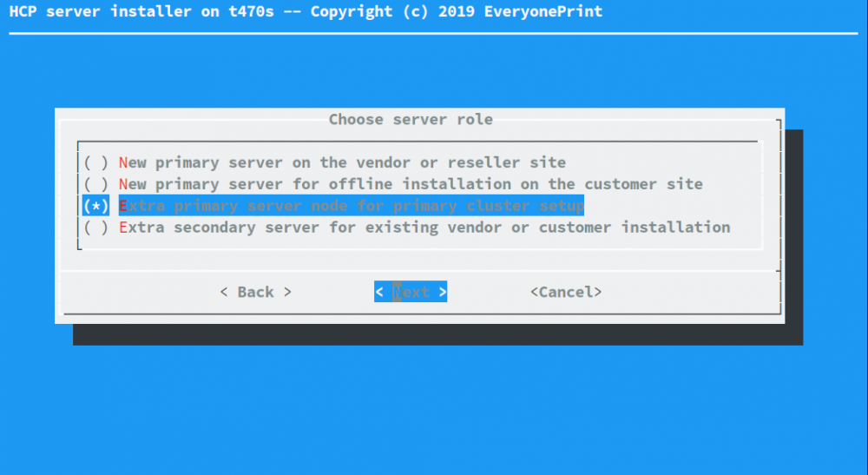Select the Extra secondary server radio button
Image resolution: width=868 pixels, height=475 pixels.
pyautogui.click(x=95, y=228)
